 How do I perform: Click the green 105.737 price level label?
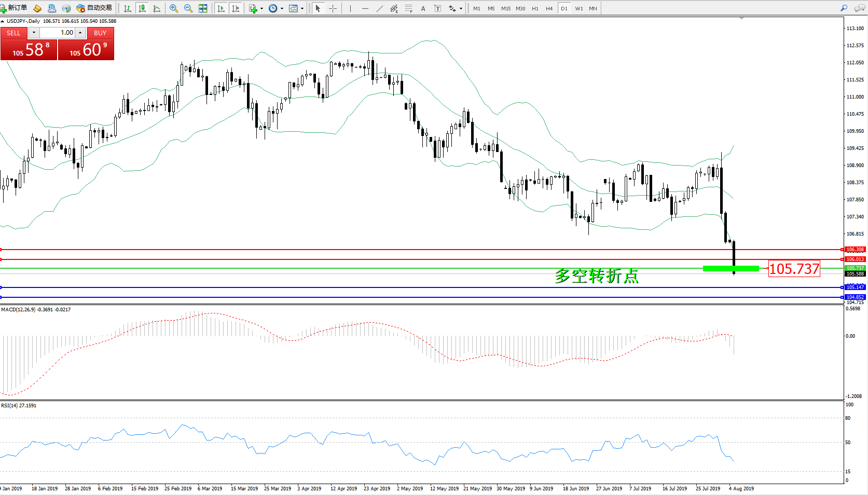(855, 268)
